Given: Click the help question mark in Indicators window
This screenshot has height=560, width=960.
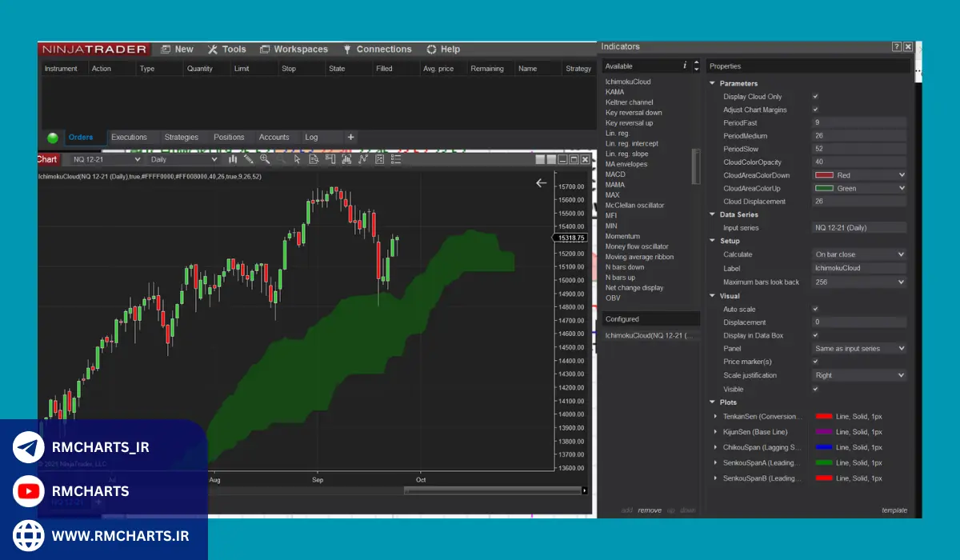Looking at the screenshot, I should 897,47.
